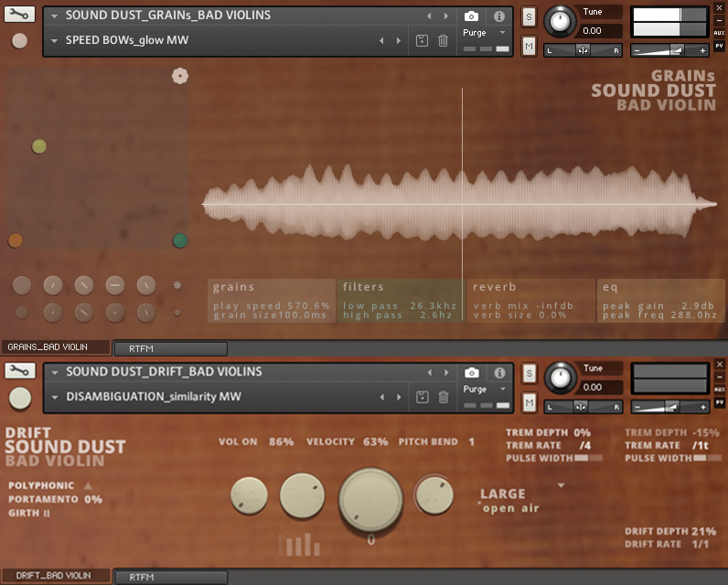The image size is (728, 585).
Task: Select next snapshot after DISAMBIGUATION_similarity MW
Action: (399, 397)
